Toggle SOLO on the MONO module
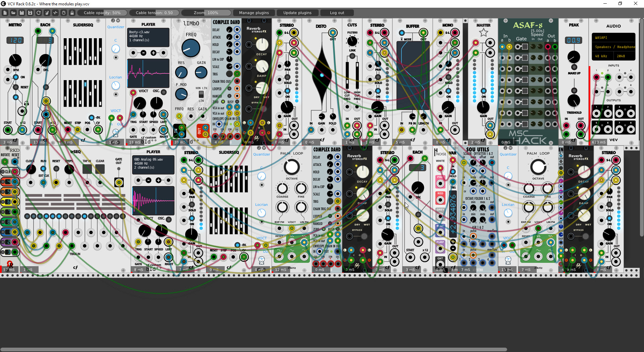The height and width of the screenshot is (352, 644). coord(448,77)
